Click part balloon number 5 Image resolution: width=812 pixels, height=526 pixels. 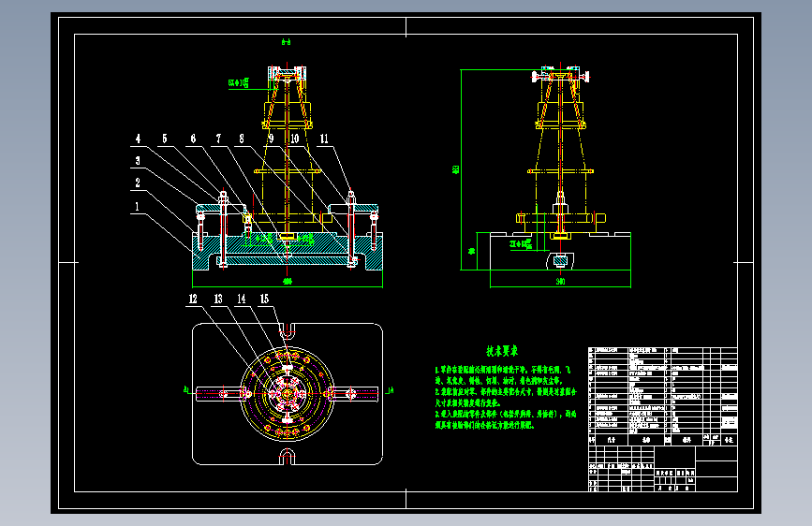click(x=165, y=139)
